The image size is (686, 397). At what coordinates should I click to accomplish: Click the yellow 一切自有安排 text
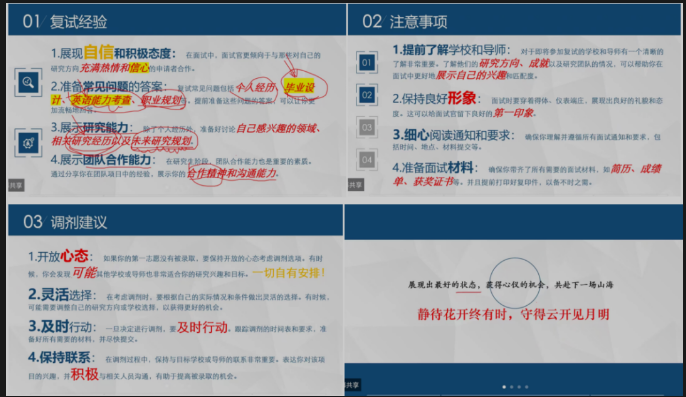(289, 273)
